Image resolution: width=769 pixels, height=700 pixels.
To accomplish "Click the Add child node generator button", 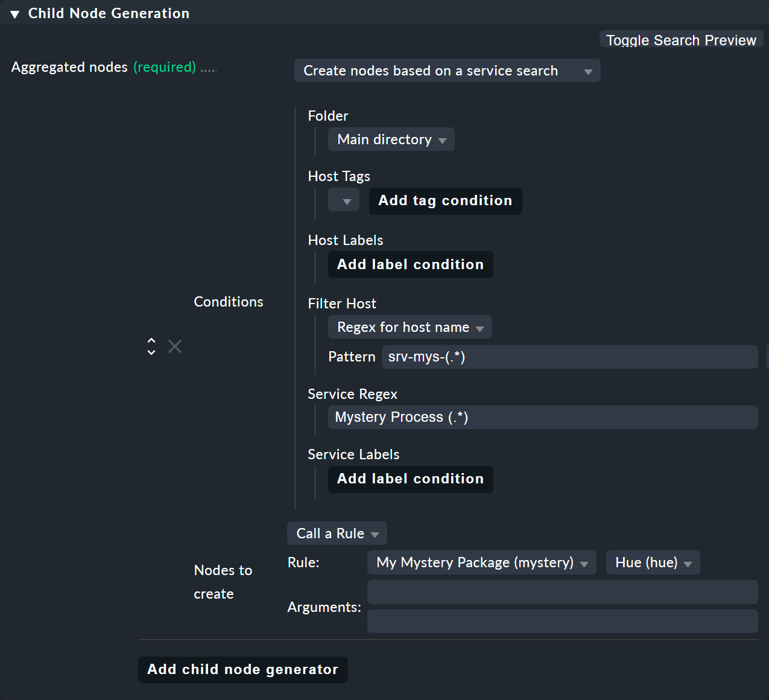I will [x=243, y=669].
